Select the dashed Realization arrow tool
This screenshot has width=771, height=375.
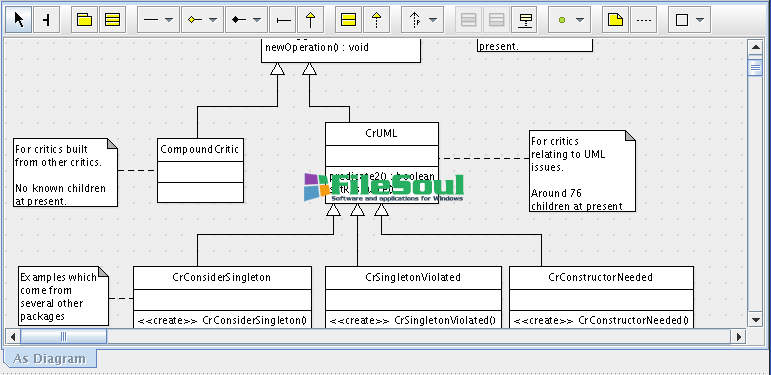pyautogui.click(x=377, y=20)
